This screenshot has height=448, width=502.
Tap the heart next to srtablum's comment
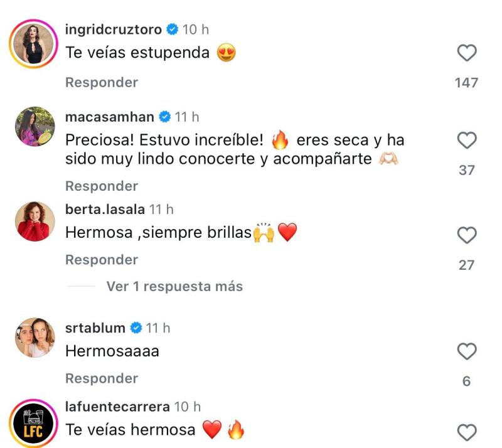point(466,352)
